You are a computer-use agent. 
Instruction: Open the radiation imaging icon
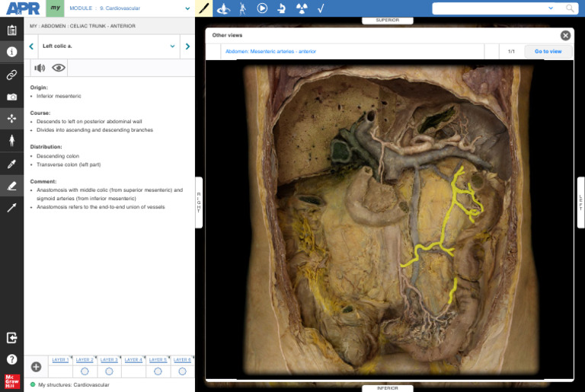point(302,8)
